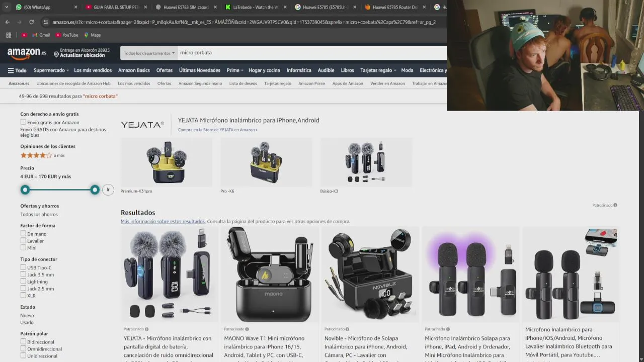Open the YEJATA brand logo
Image resolution: width=644 pixels, height=362 pixels.
point(142,125)
